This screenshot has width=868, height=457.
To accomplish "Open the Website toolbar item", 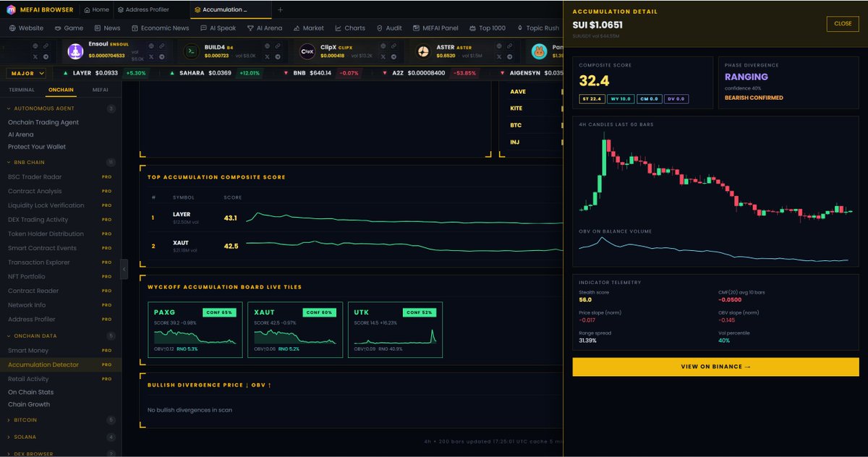I will pos(26,28).
